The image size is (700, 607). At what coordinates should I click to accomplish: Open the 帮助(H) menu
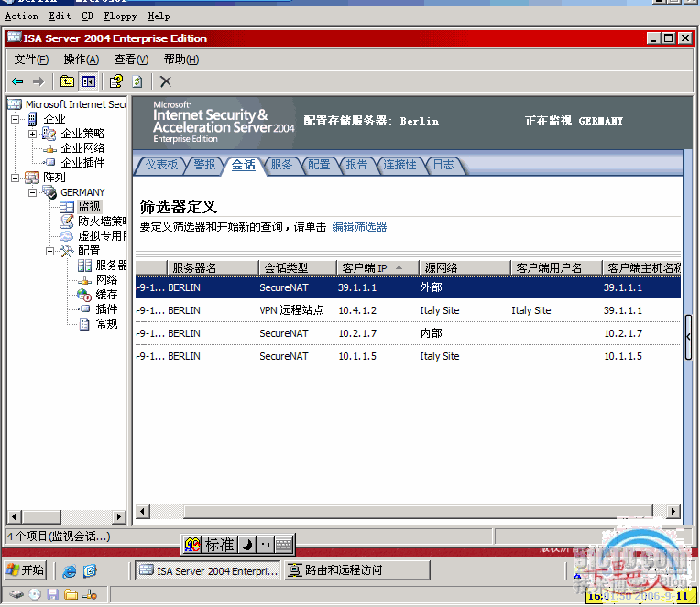pos(181,60)
